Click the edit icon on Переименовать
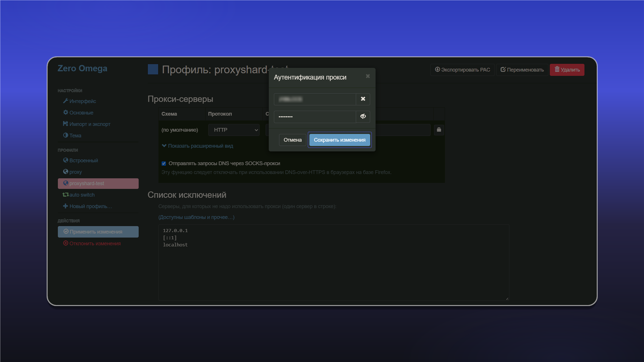644x362 pixels. [503, 69]
